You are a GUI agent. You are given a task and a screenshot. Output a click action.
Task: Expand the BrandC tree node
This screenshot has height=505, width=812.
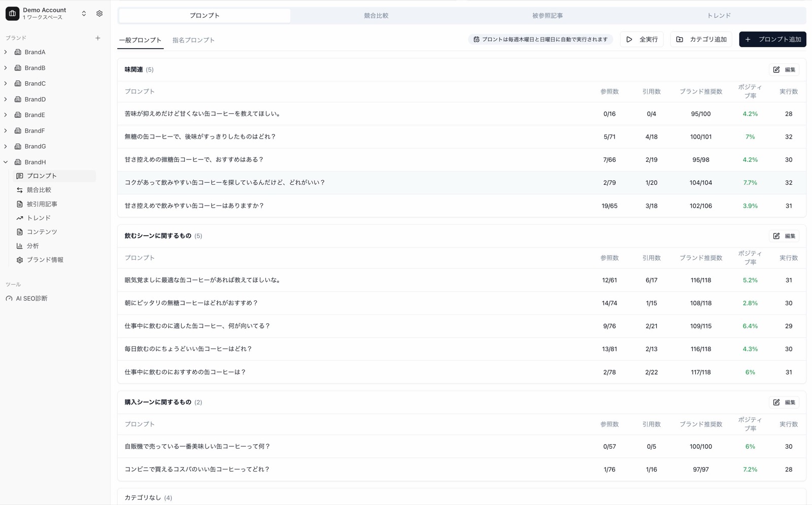tap(6, 84)
